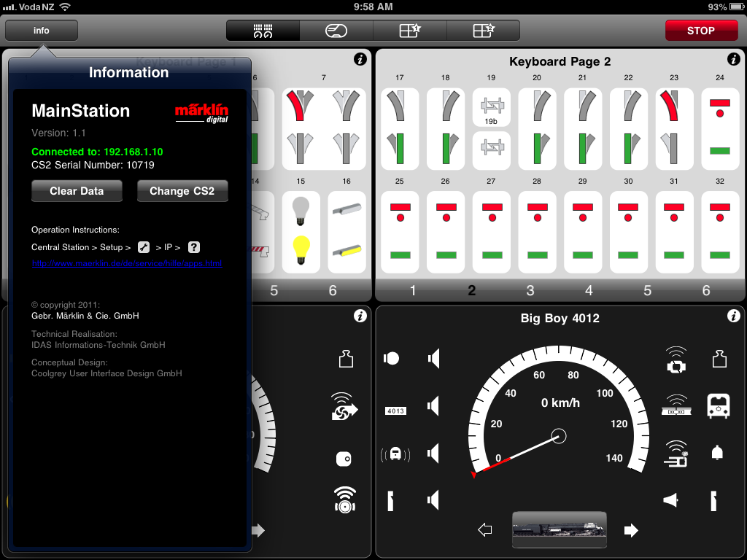
Task: Open the keyboard and locomotives view tab
Action: tap(263, 31)
